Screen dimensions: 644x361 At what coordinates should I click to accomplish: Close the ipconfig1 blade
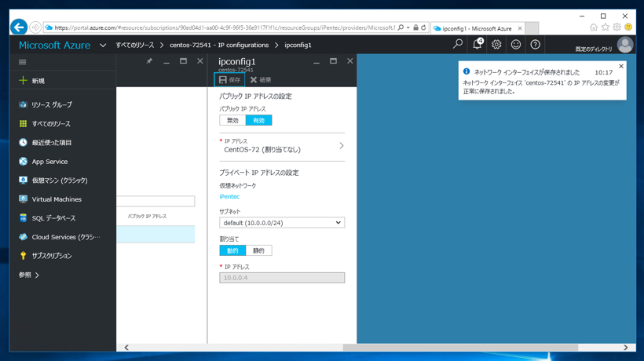350,61
